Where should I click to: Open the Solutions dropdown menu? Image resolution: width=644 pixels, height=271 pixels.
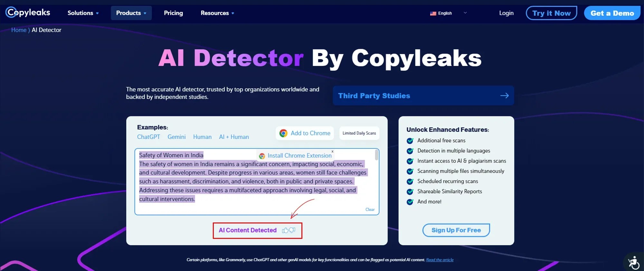tap(83, 13)
